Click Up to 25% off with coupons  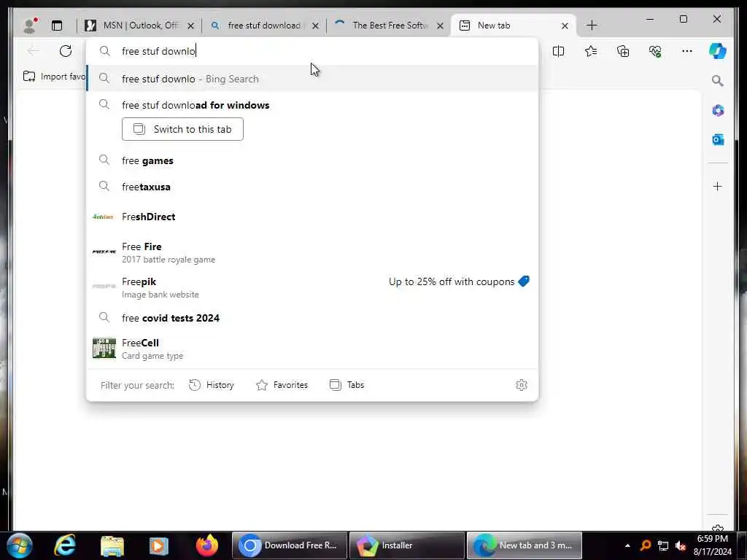tap(459, 281)
